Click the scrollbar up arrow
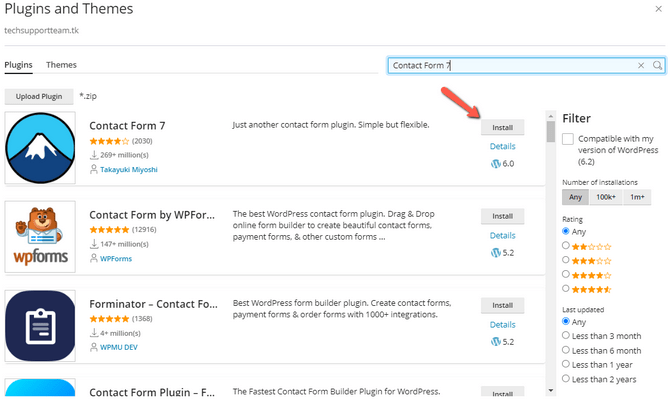Image resolution: width=670 pixels, height=399 pixels. pos(551,116)
